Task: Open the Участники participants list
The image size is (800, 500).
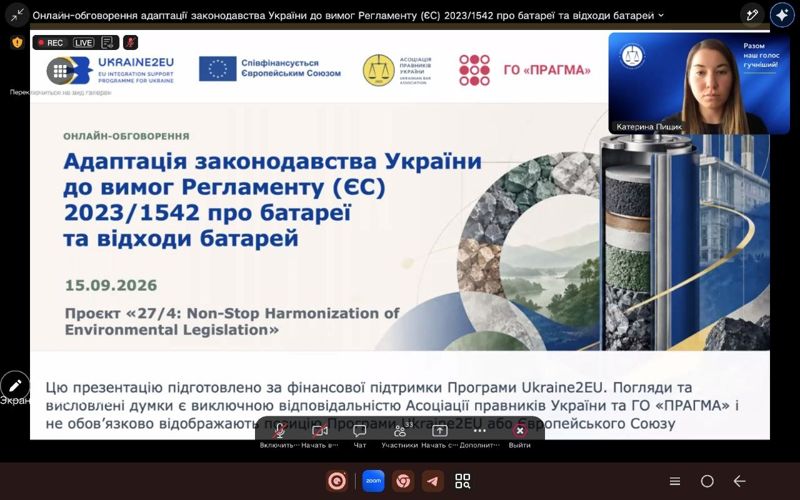Action: [x=400, y=435]
